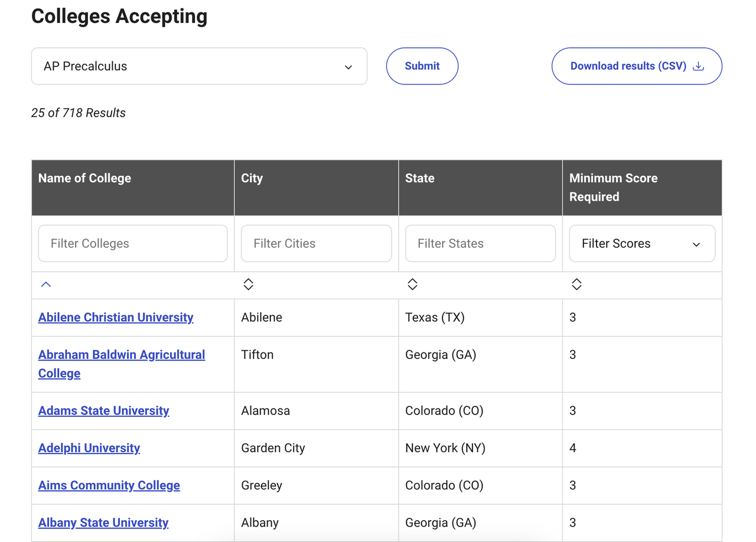Click the download icon in CSV button
This screenshot has width=756, height=542.
[x=698, y=66]
